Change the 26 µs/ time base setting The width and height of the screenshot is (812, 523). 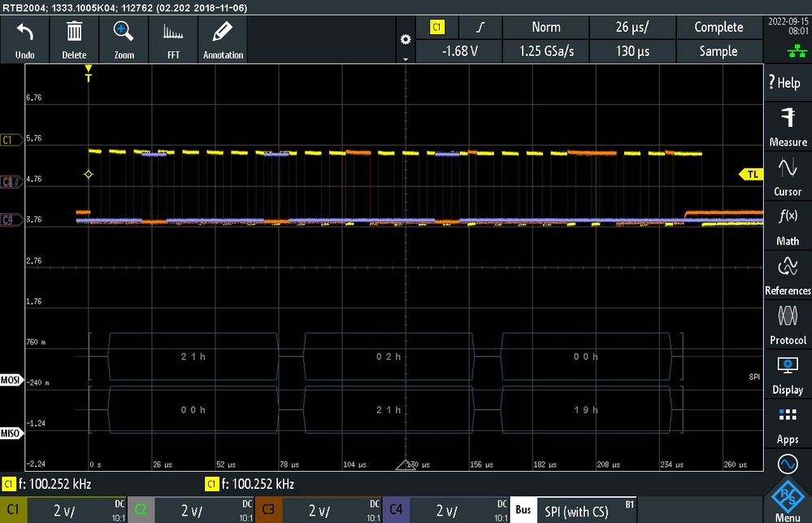tap(632, 27)
